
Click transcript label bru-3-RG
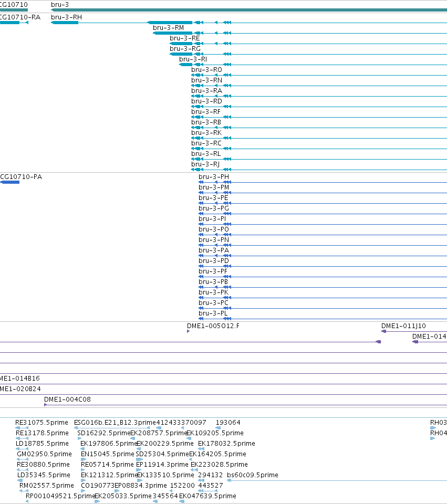coord(185,49)
